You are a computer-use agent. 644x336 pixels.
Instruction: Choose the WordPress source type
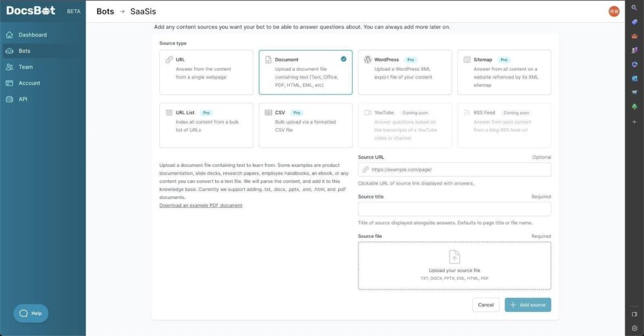pos(404,72)
